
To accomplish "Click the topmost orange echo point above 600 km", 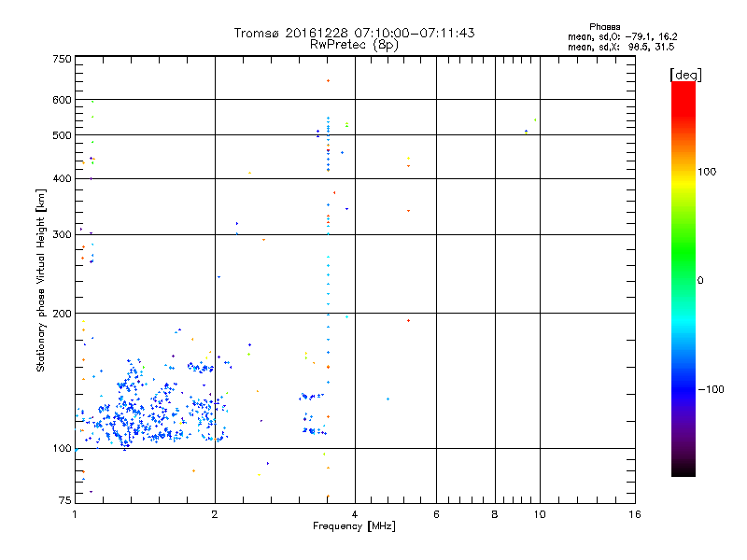I will point(328,81).
